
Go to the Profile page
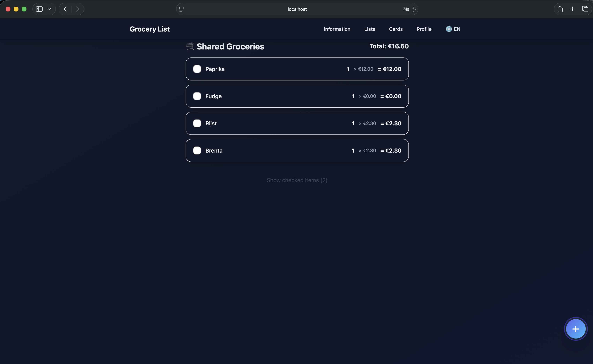(x=424, y=29)
